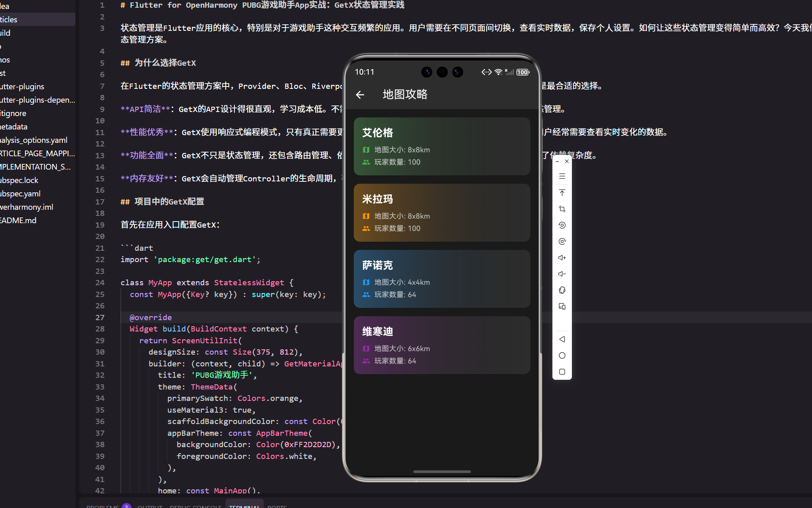812x508 pixels.
Task: Tap the orange players icon in 米拉玛 card
Action: tap(366, 228)
